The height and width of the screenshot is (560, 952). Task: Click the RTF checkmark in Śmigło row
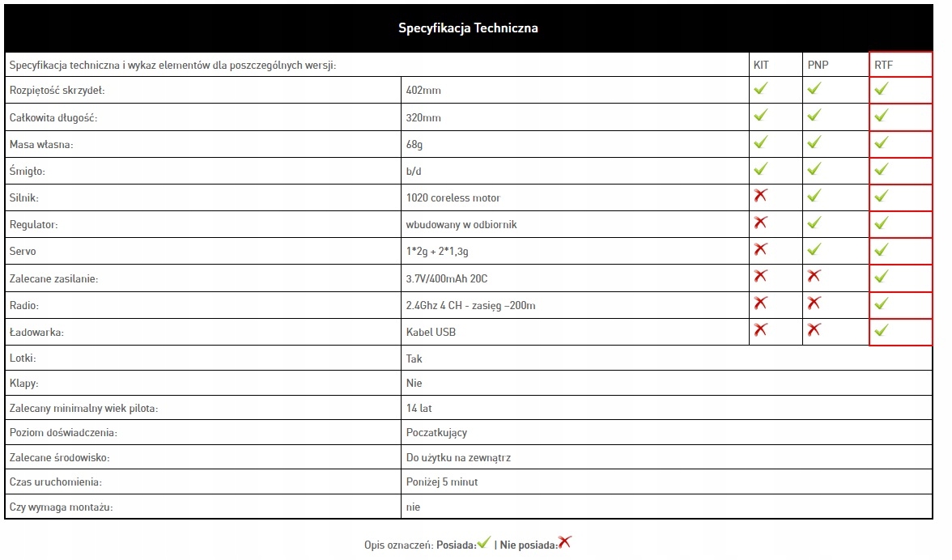click(882, 169)
